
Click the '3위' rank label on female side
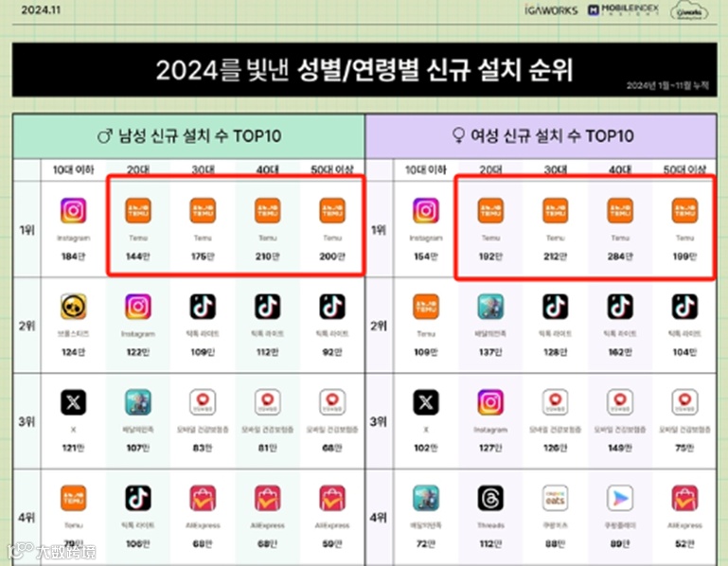379,421
